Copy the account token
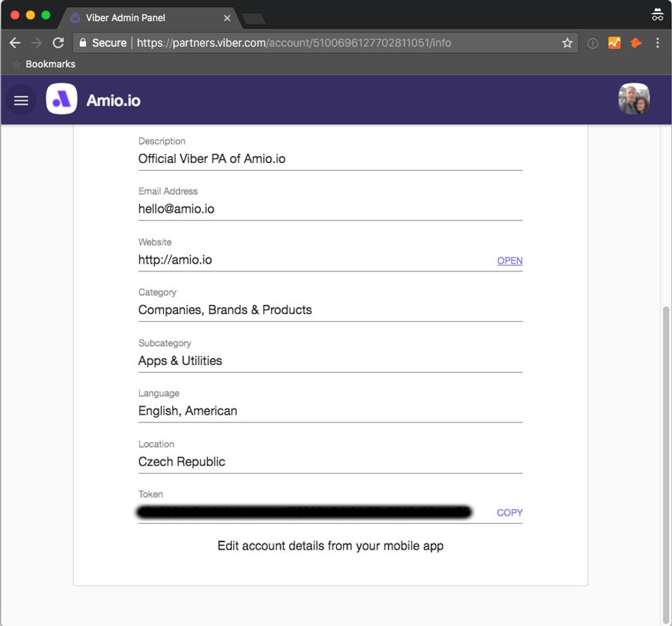This screenshot has width=672, height=626. 510,513
